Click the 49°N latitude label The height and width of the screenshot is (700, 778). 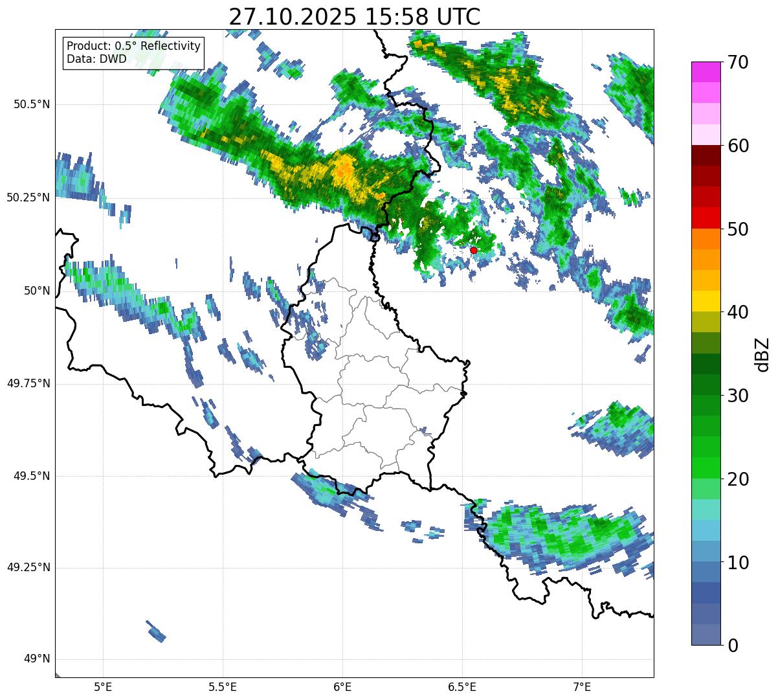(36, 659)
